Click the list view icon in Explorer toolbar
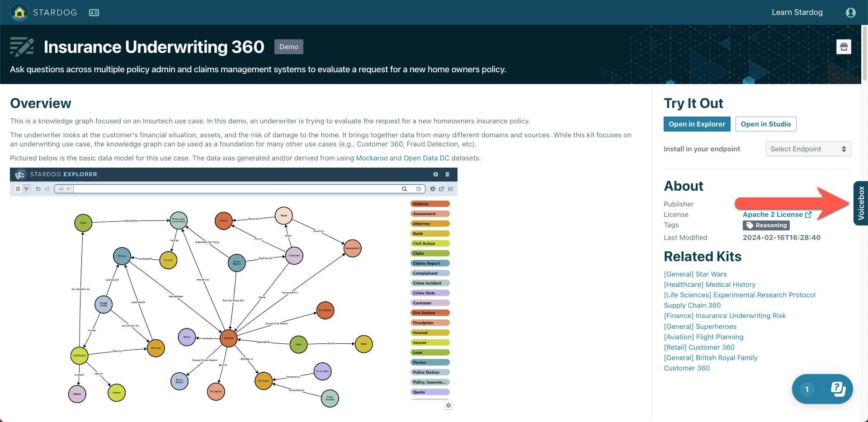The width and height of the screenshot is (868, 422). [x=18, y=189]
